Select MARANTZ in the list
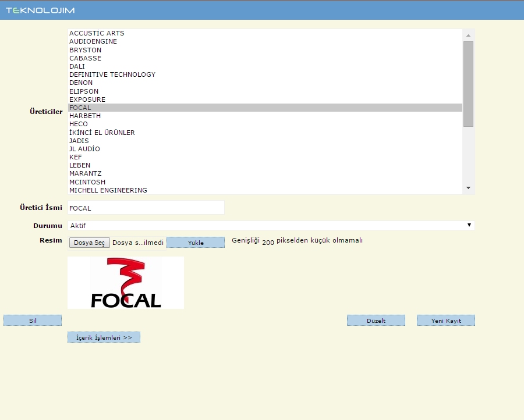 (265, 173)
